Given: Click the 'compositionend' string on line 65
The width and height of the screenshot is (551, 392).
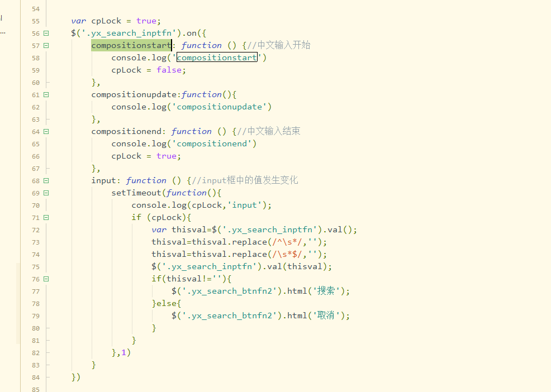Looking at the screenshot, I should point(212,144).
